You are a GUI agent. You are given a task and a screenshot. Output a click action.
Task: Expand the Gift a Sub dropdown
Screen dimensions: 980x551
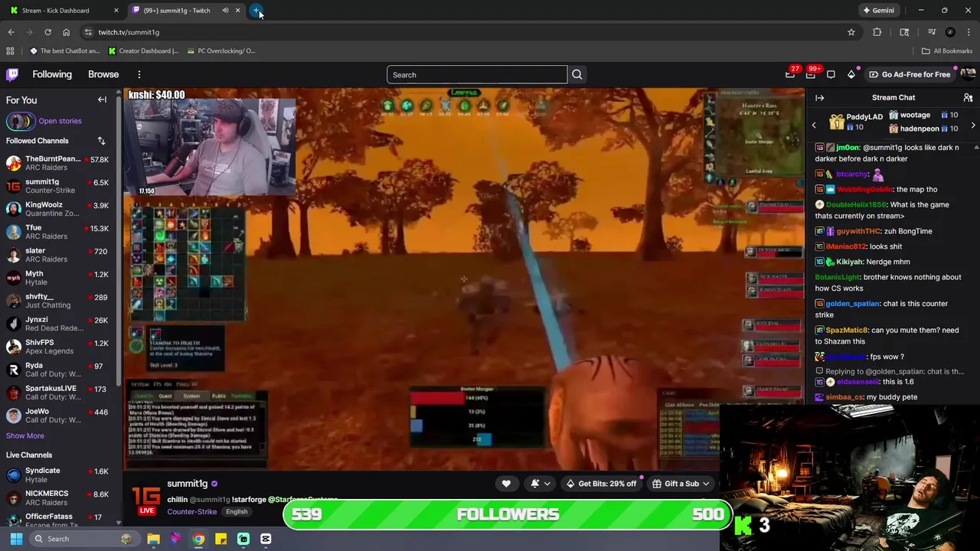pyautogui.click(x=705, y=484)
